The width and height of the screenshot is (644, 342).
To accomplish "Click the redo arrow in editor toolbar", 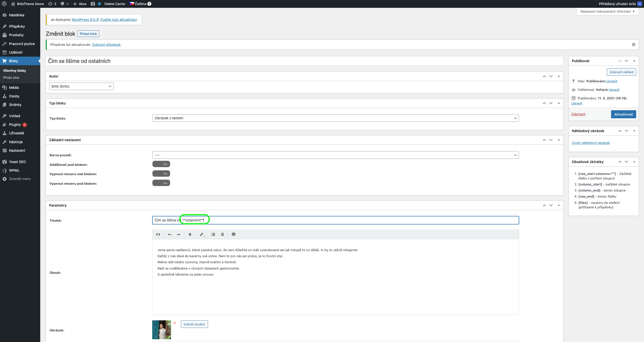I will tap(178, 234).
